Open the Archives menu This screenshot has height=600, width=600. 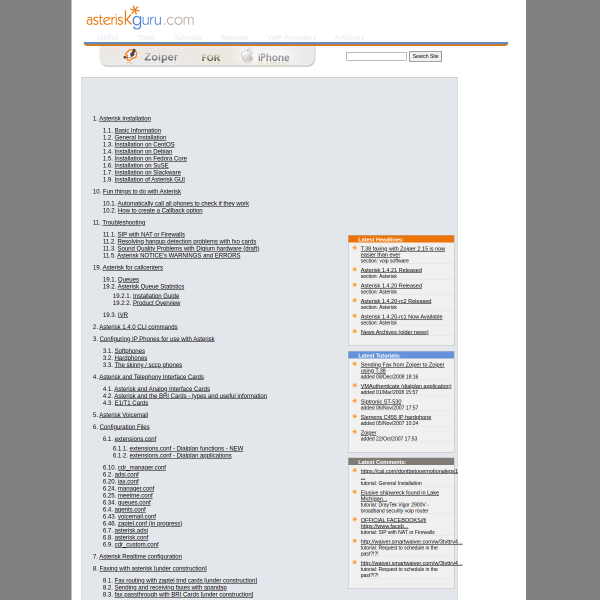point(349,38)
